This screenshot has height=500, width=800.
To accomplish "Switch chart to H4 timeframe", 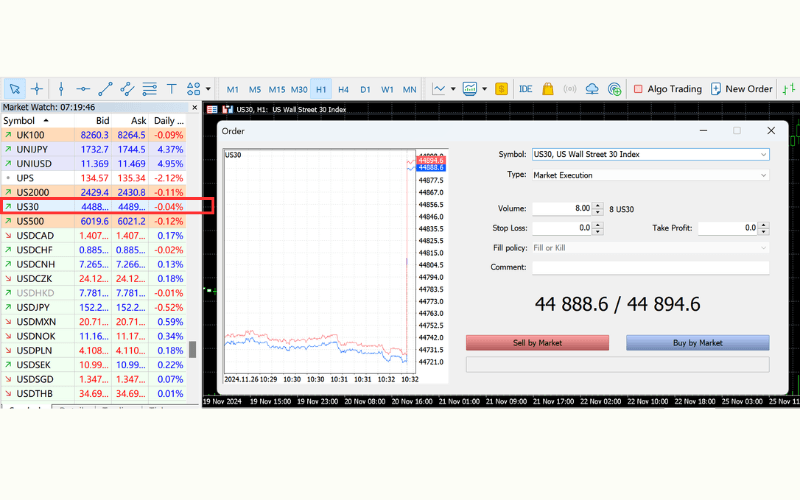I will [343, 89].
